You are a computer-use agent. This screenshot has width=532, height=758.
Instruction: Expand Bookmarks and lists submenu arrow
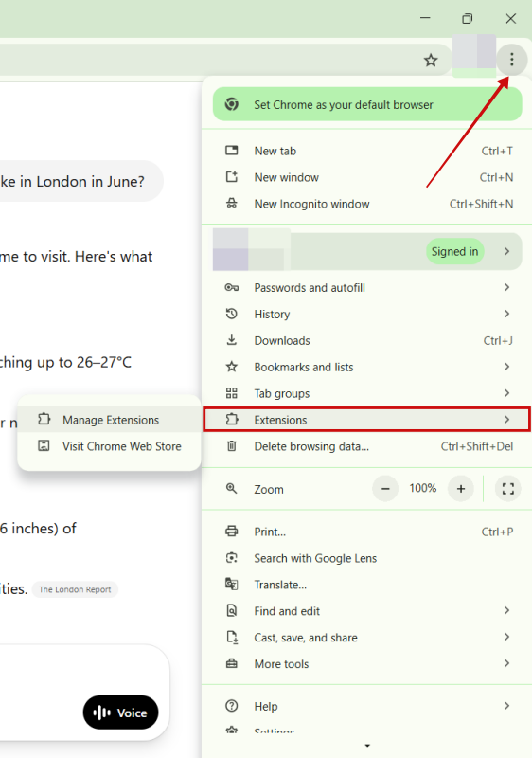pyautogui.click(x=506, y=367)
